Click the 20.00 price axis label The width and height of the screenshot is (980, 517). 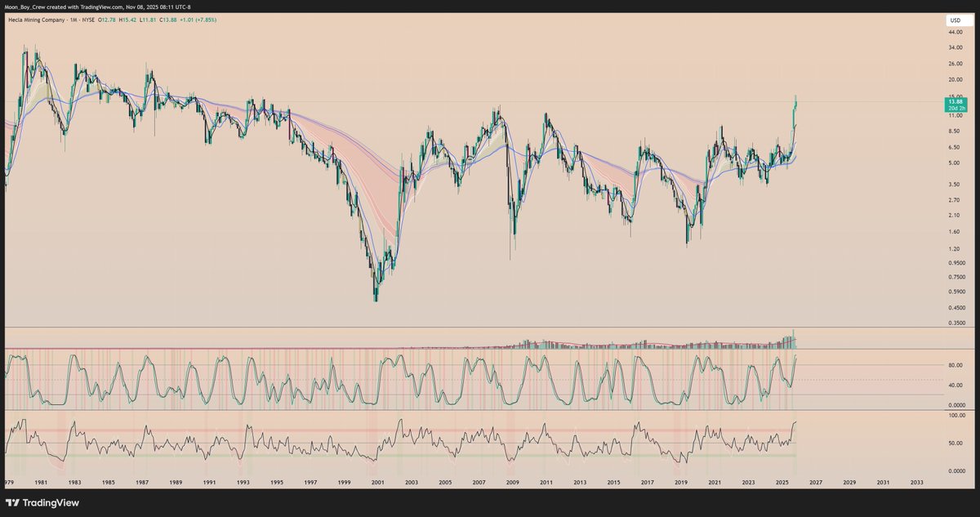[955, 80]
